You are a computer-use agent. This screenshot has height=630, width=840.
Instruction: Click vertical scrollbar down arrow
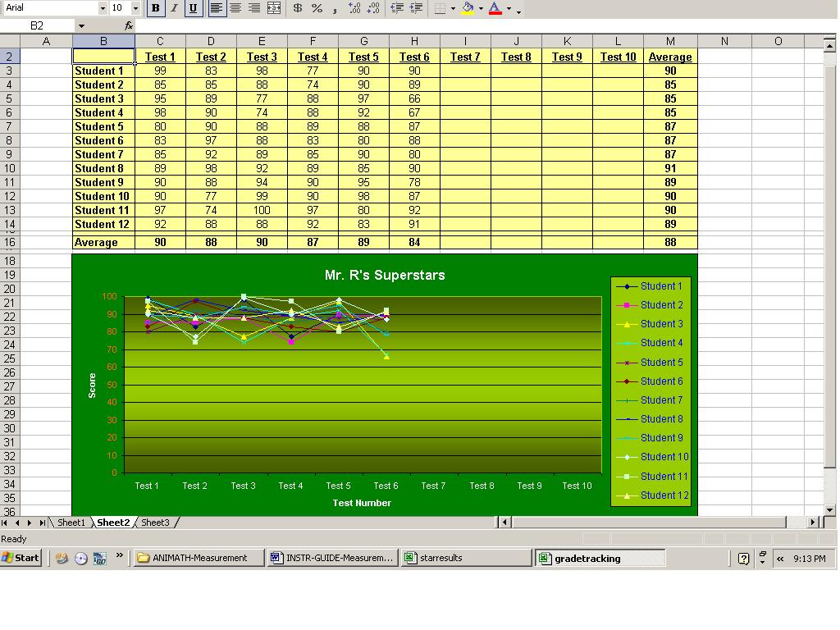[829, 510]
